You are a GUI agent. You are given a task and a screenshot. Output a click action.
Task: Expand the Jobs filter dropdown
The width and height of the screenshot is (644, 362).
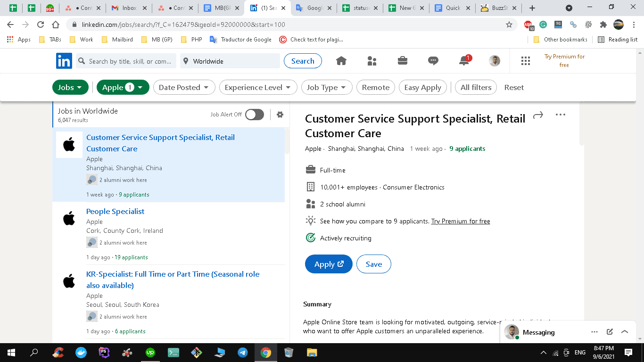[x=70, y=87]
